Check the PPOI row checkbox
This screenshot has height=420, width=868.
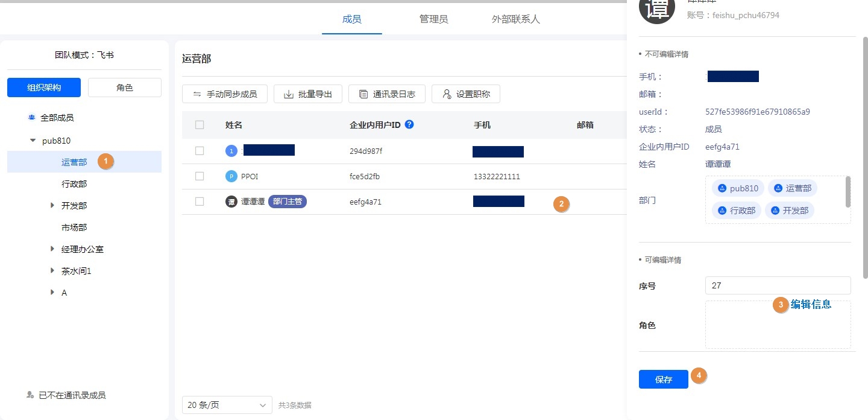coord(200,176)
